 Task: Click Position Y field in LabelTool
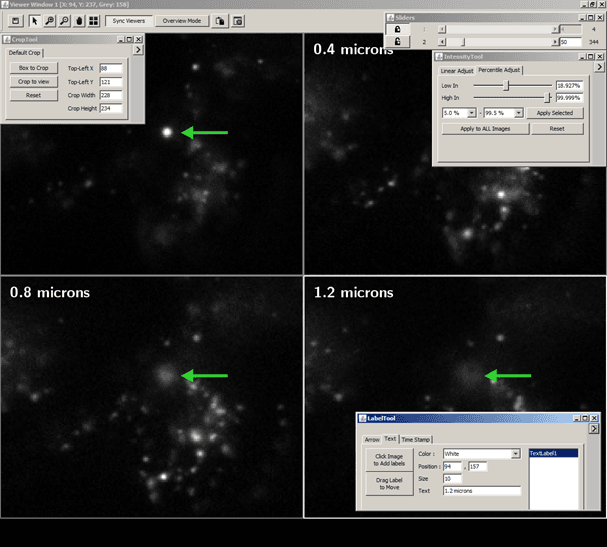point(477,466)
